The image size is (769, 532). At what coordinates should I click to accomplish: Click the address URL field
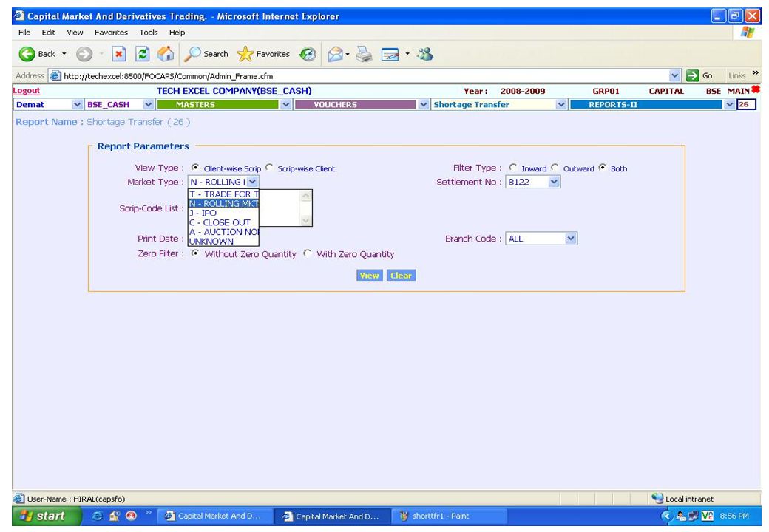point(365,76)
